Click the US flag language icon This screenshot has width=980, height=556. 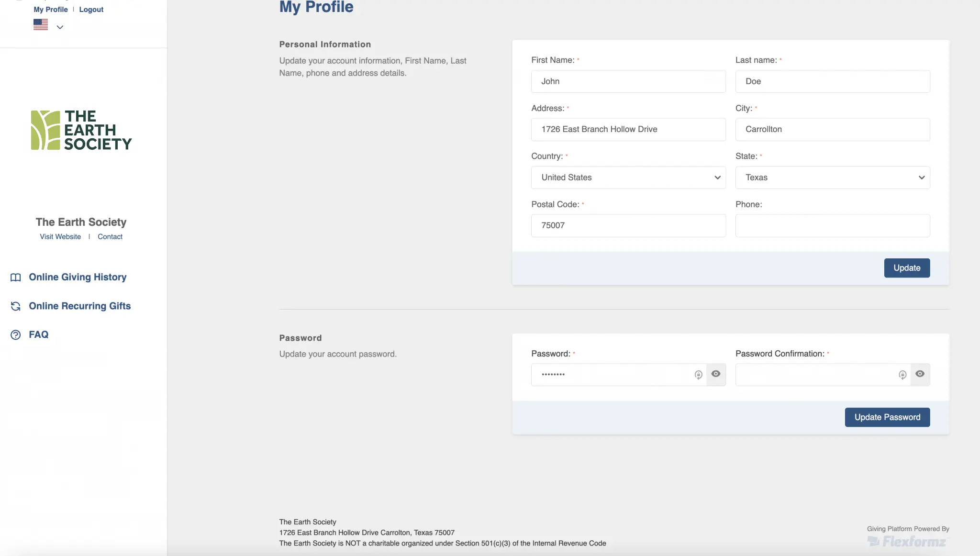click(x=41, y=24)
